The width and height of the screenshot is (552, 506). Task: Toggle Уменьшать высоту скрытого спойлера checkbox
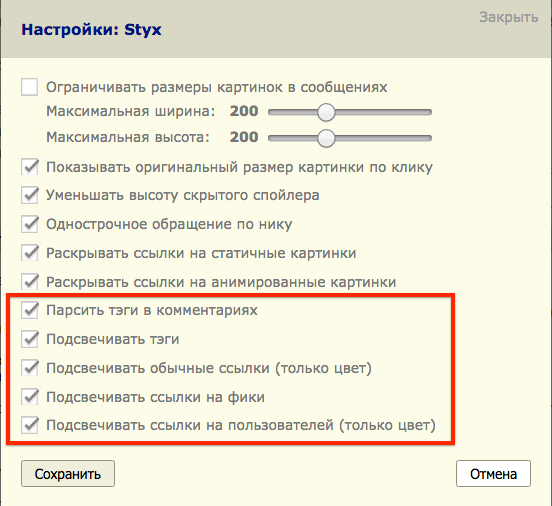pos(30,195)
